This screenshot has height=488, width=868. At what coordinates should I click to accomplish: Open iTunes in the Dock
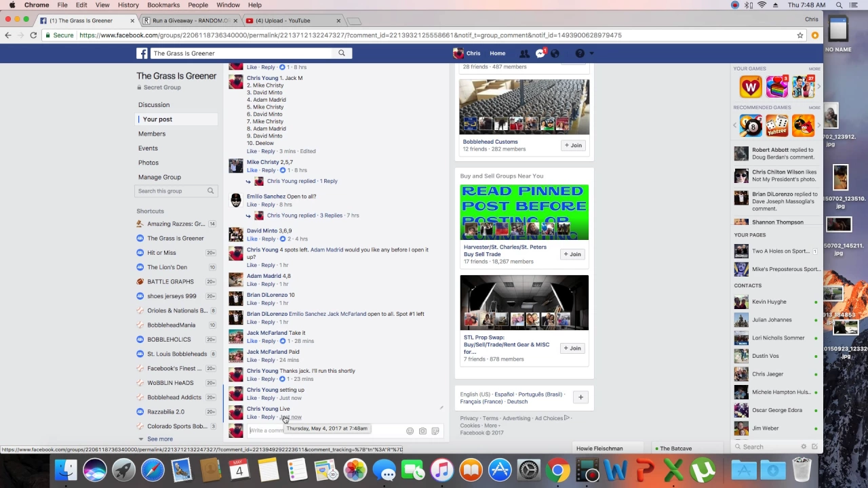[x=441, y=470]
